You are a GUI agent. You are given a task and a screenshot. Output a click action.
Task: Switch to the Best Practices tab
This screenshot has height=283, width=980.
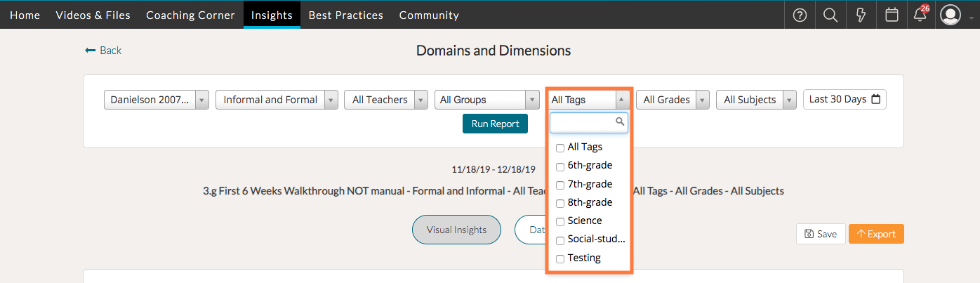click(345, 15)
